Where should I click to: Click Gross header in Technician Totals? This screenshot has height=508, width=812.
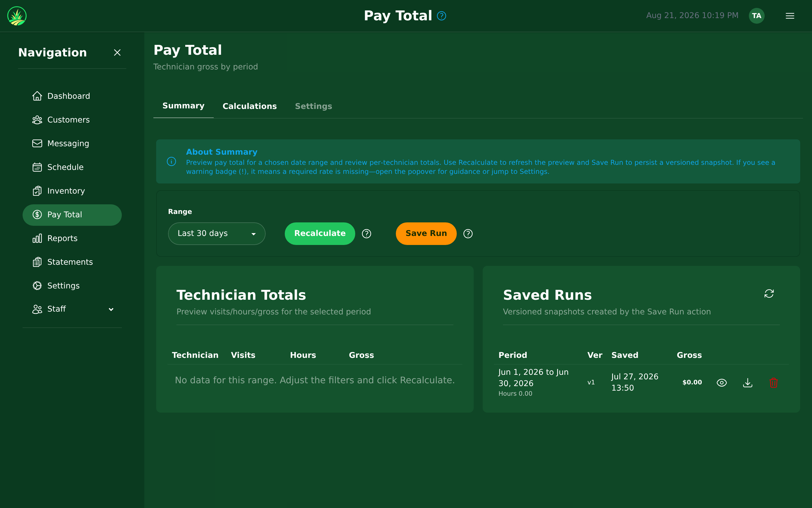(361, 355)
